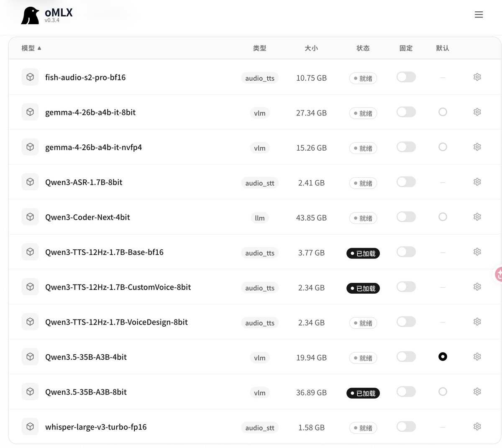Click cube icon of Qwen3-TTS CustomVoice-8bit
This screenshot has width=502, height=448.
(30, 287)
